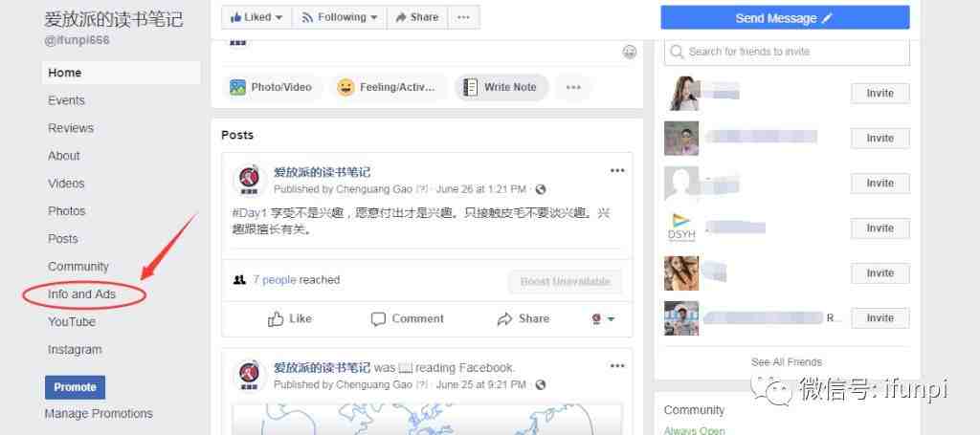Click the Send Message button
The height and width of the screenshot is (435, 980).
(x=785, y=17)
